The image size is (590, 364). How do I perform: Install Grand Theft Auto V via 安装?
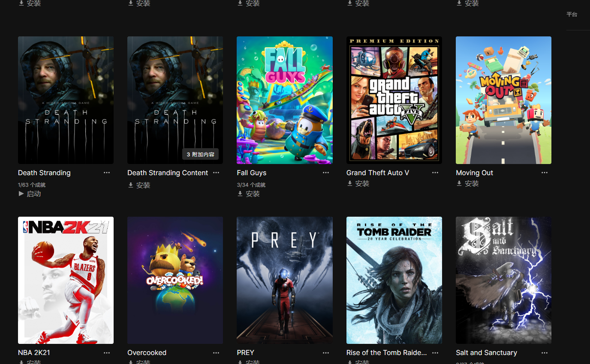click(358, 183)
